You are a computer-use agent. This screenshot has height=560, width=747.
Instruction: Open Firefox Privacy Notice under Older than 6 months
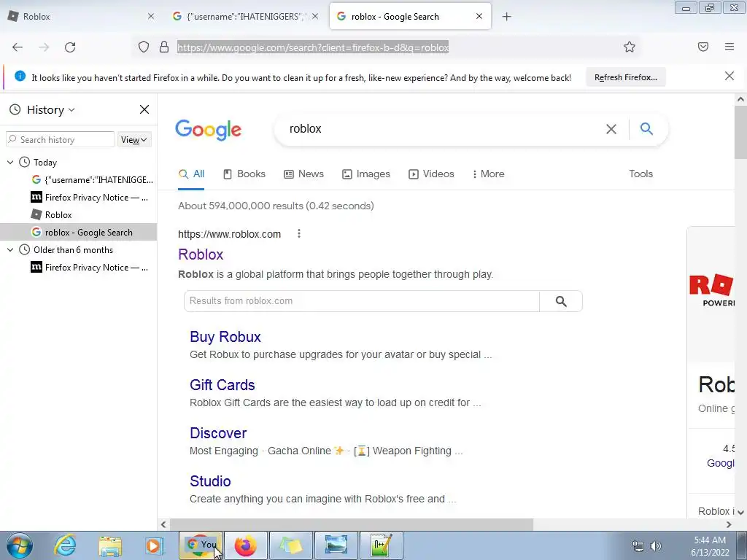click(78, 268)
